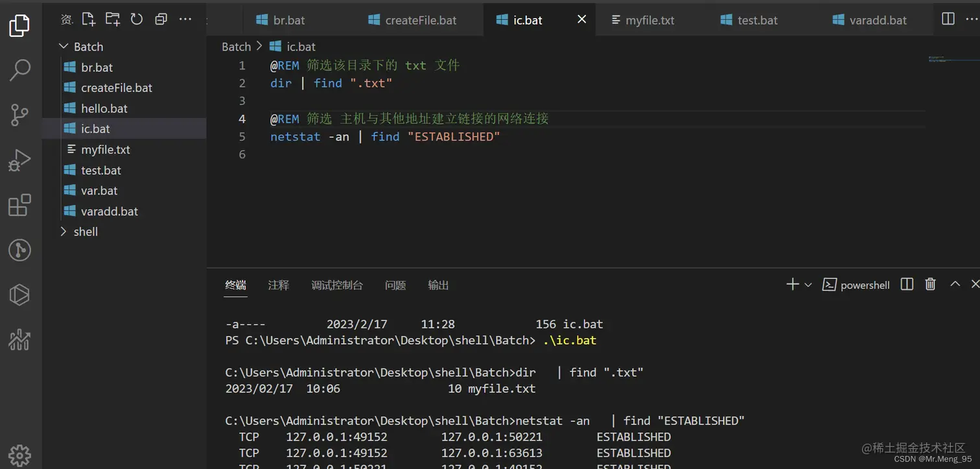The image size is (980, 469).
Task: Place cursor on dir | find ".txt" line
Action: point(331,83)
